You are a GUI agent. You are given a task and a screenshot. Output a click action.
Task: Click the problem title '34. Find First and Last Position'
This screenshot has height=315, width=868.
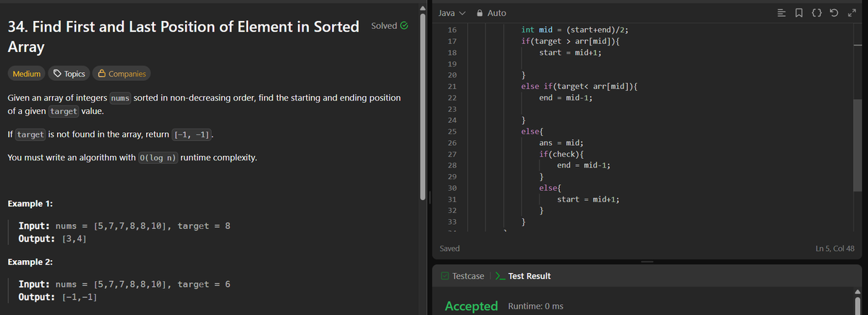(183, 37)
